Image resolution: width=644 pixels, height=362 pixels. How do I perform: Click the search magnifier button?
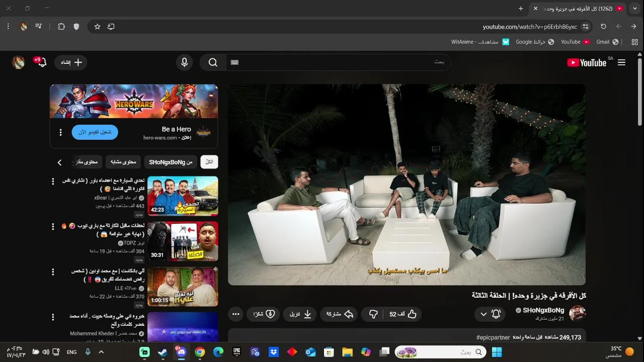[213, 62]
